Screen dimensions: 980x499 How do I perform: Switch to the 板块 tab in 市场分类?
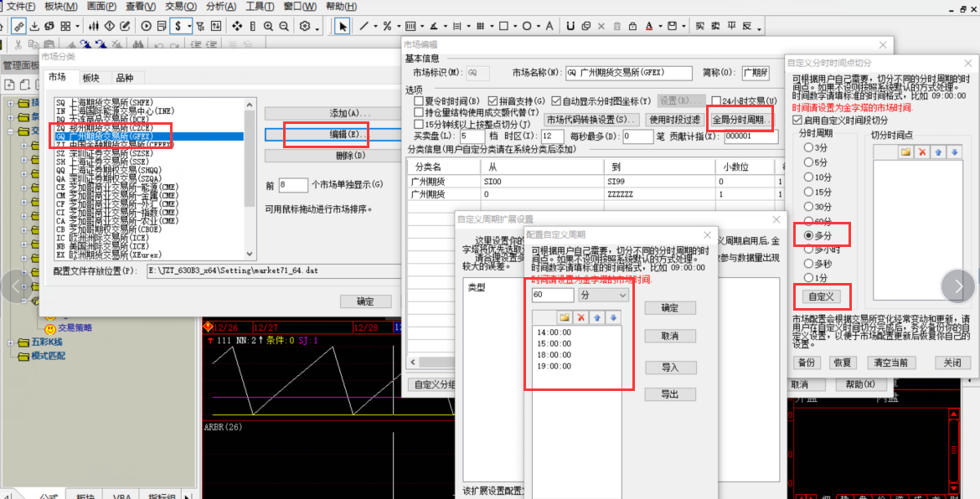pyautogui.click(x=90, y=78)
